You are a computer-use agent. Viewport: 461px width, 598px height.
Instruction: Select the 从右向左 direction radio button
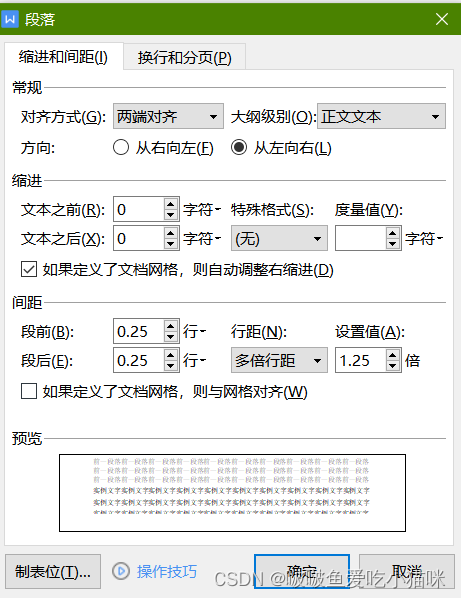coord(121,148)
